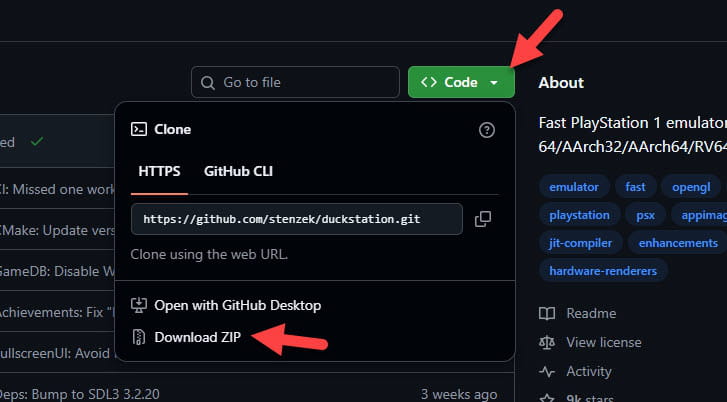Open the Readme link
Image resolution: width=727 pixels, height=402 pixels.
[591, 313]
